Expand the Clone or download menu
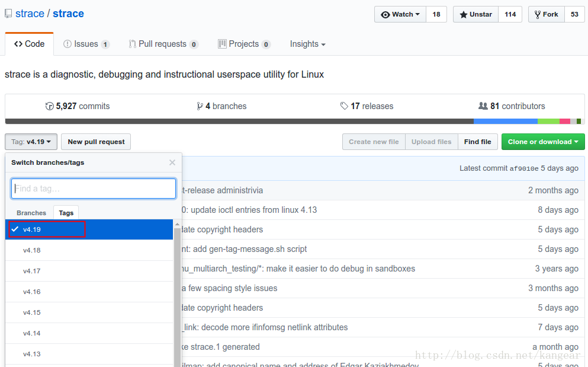The width and height of the screenshot is (588, 367). pyautogui.click(x=542, y=142)
